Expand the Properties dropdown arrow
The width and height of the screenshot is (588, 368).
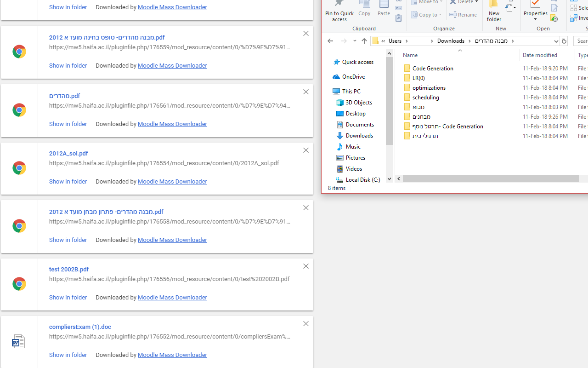click(x=535, y=19)
